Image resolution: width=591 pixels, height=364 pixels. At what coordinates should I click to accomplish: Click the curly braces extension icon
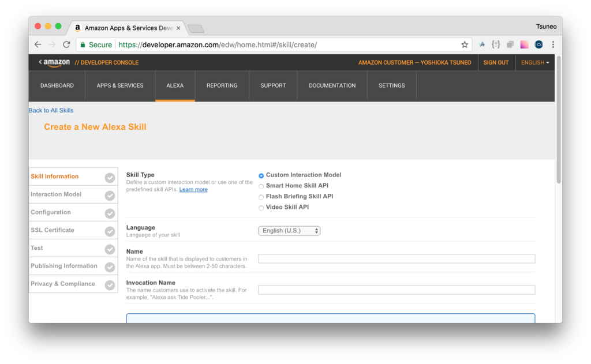(496, 44)
